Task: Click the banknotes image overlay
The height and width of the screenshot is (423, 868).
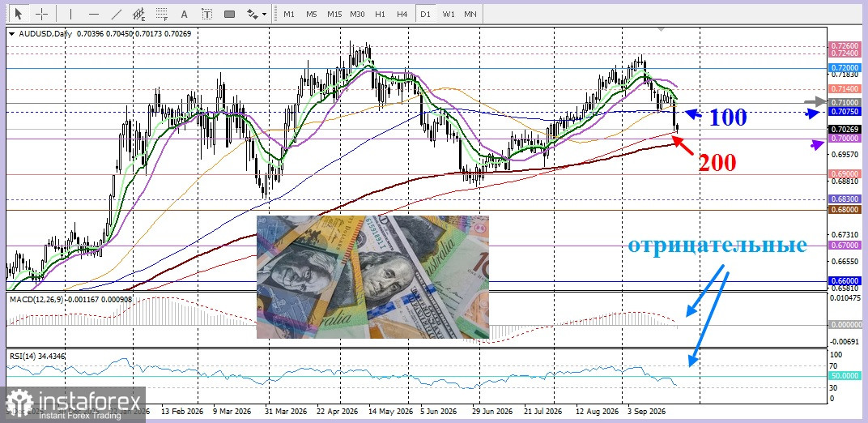Action: tap(372, 277)
